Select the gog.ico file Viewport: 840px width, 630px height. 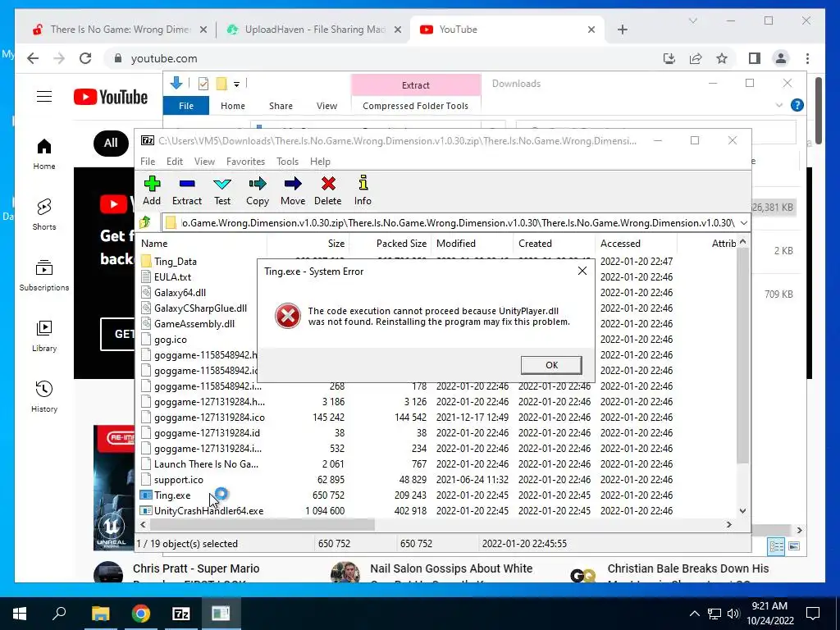171,340
